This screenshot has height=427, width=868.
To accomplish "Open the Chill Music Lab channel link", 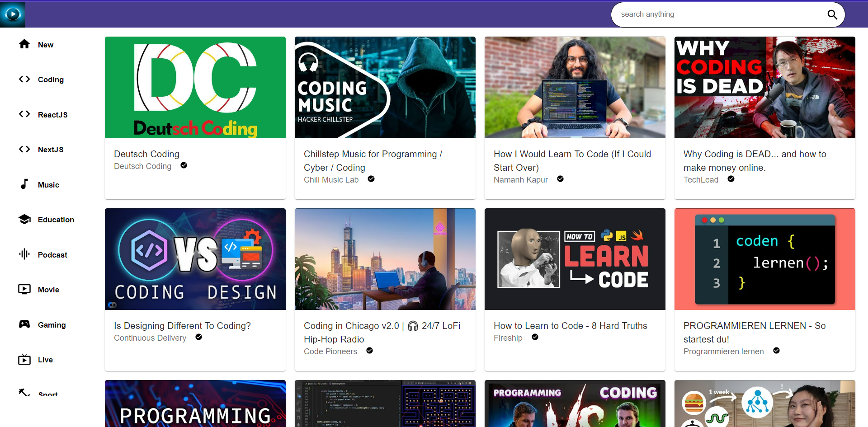I will 331,180.
